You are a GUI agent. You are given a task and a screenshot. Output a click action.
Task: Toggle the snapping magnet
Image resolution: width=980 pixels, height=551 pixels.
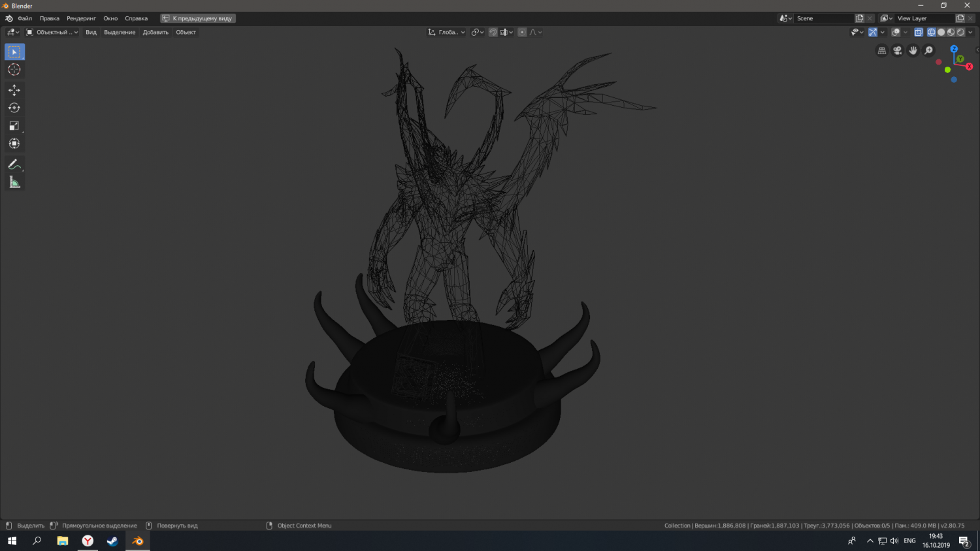[493, 32]
